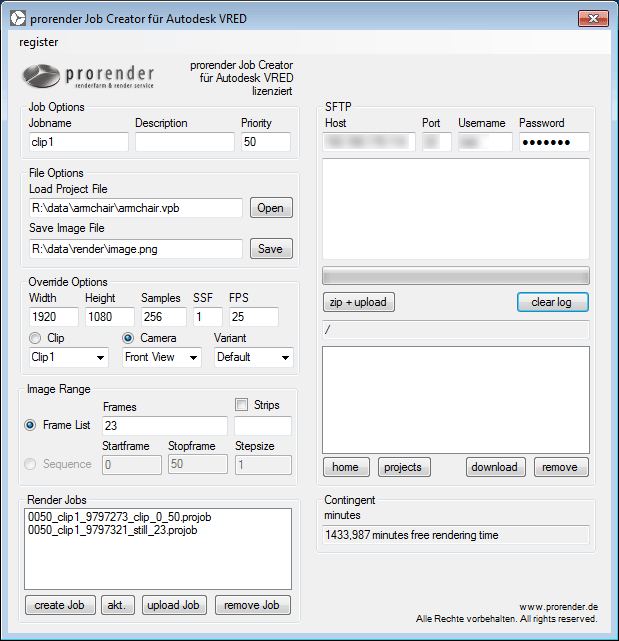The width and height of the screenshot is (619, 641).
Task: Click the remote file list box
Action: 456,400
